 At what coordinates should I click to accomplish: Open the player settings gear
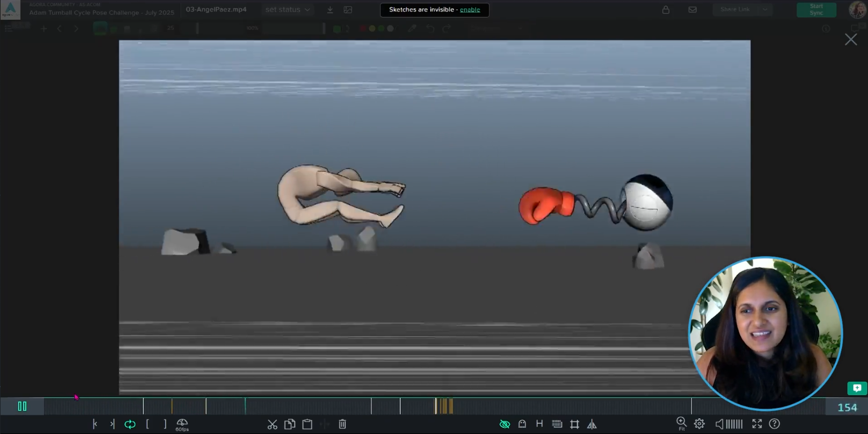click(700, 424)
